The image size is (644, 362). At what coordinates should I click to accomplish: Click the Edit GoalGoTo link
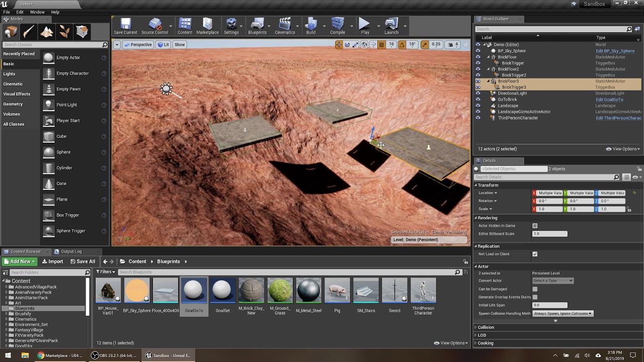coord(609,100)
